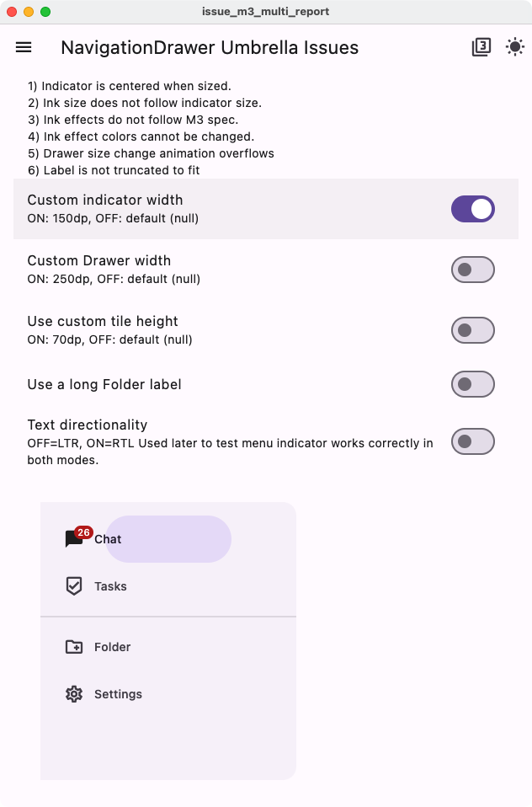Switch Text directionality to RTL
The width and height of the screenshot is (532, 807).
pos(472,441)
